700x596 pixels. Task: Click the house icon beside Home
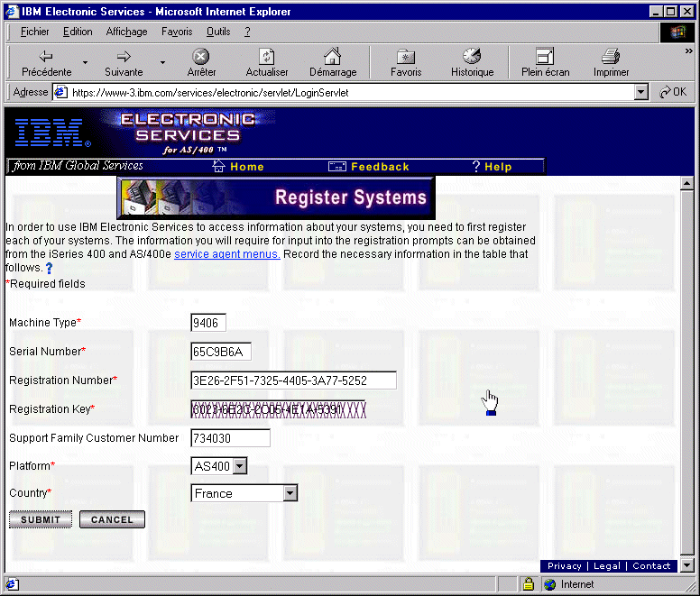click(x=218, y=166)
